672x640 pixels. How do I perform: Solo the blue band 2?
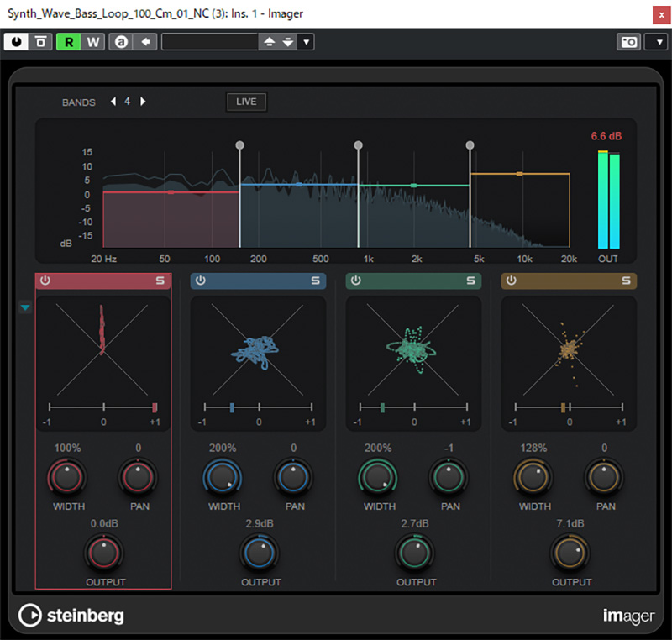click(x=316, y=281)
